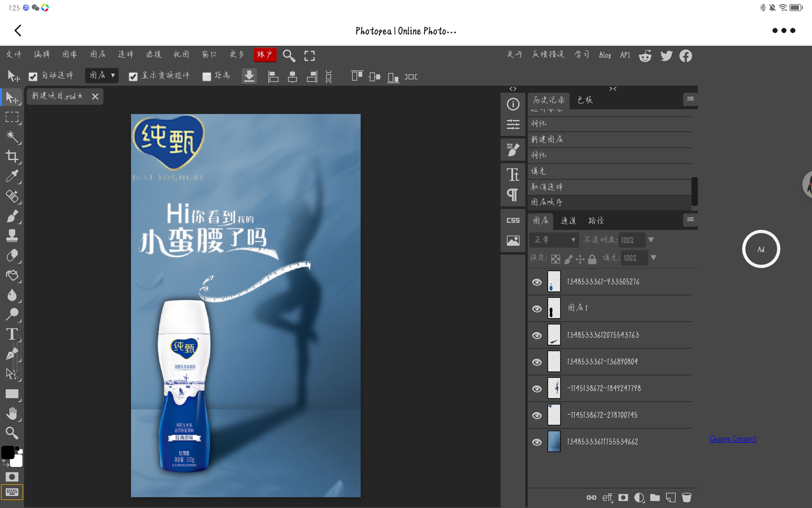Screen dimensions: 812x508
Task: Open the history panel options menu
Action: 690,99
